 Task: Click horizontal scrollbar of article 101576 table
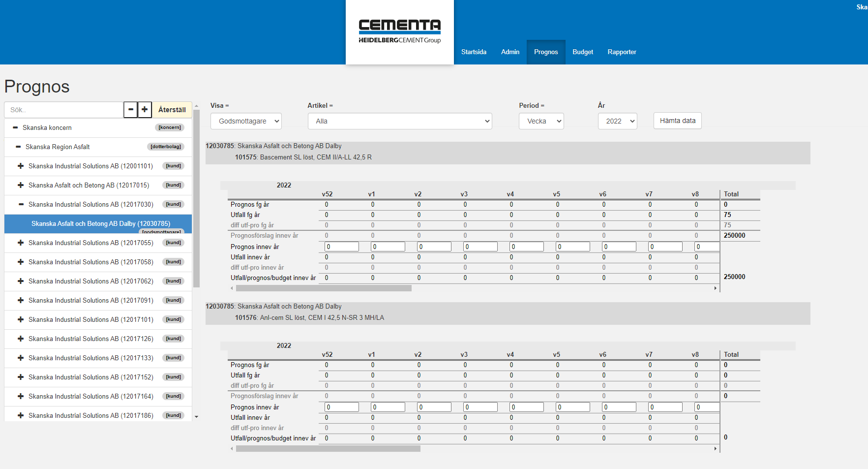(x=328, y=449)
